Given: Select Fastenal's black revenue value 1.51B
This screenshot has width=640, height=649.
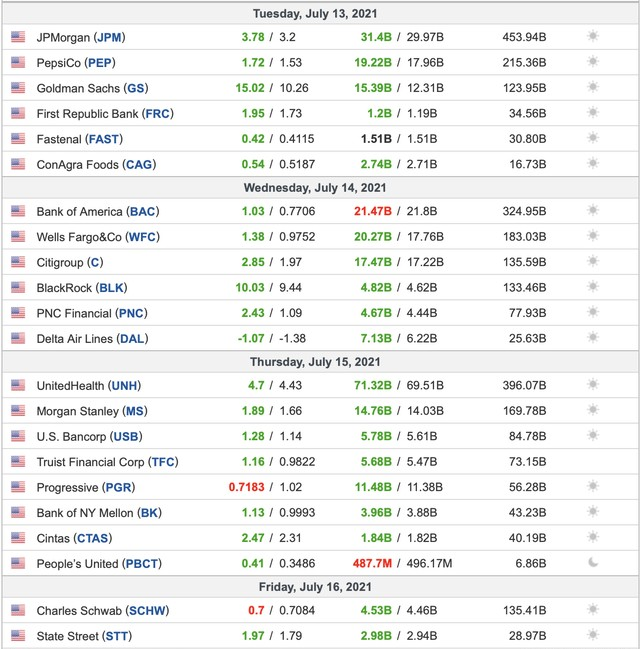Looking at the screenshot, I should click(376, 139).
